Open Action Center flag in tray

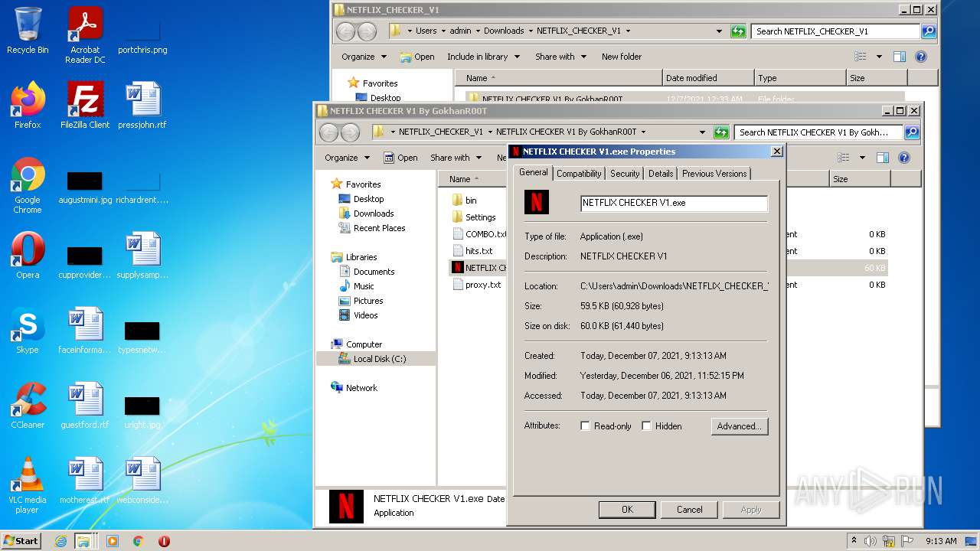(x=907, y=541)
